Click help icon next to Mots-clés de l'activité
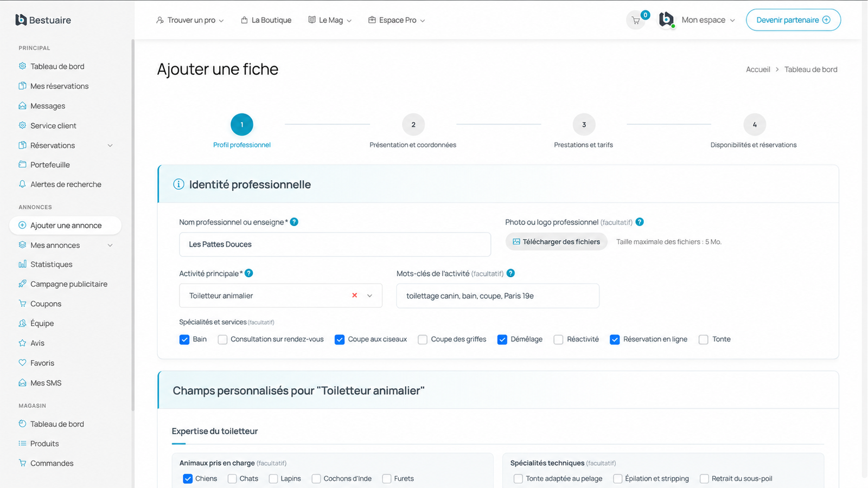The image size is (868, 488). point(510,273)
